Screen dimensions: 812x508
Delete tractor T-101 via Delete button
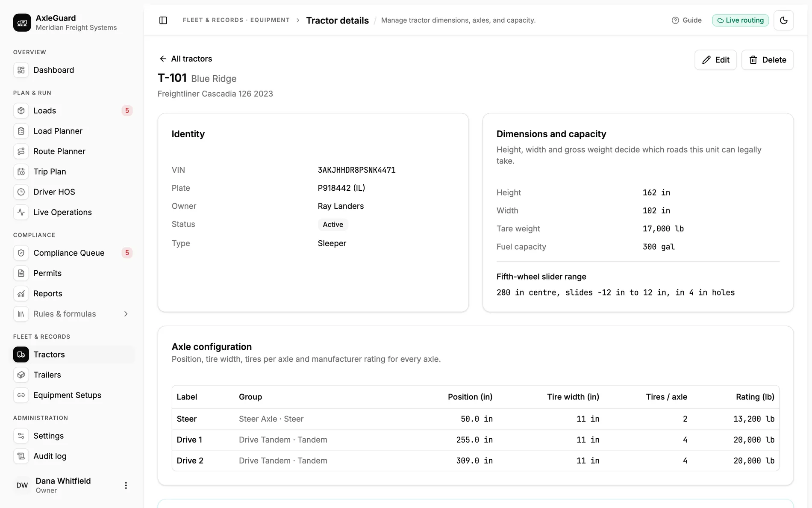click(x=767, y=60)
